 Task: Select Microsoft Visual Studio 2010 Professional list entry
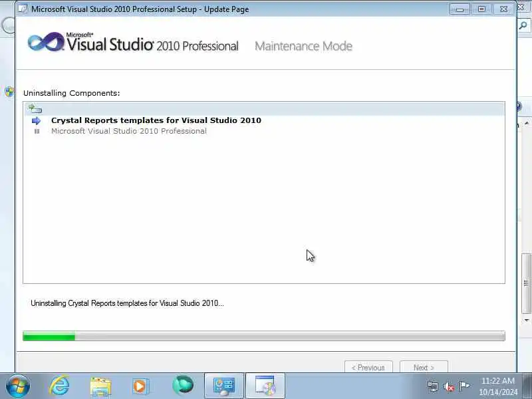129,131
